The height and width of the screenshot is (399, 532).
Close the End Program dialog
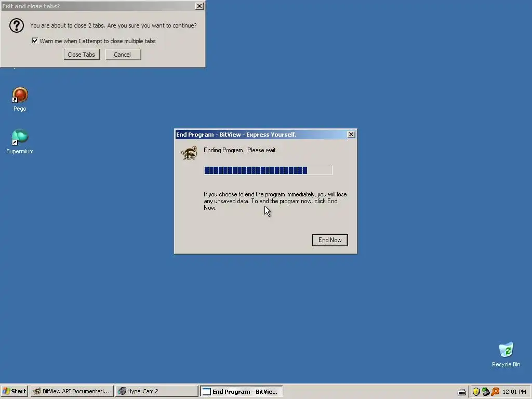point(351,135)
